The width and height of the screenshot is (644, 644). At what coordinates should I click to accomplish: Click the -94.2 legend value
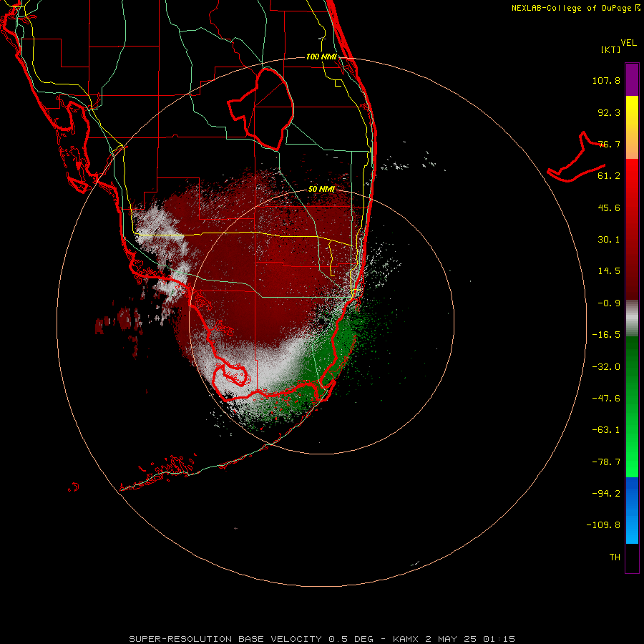(606, 494)
